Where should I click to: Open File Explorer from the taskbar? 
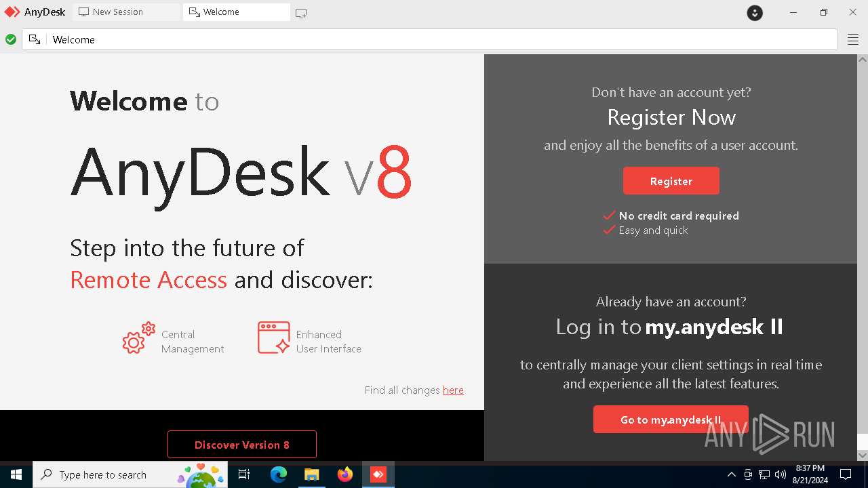pyautogui.click(x=311, y=474)
